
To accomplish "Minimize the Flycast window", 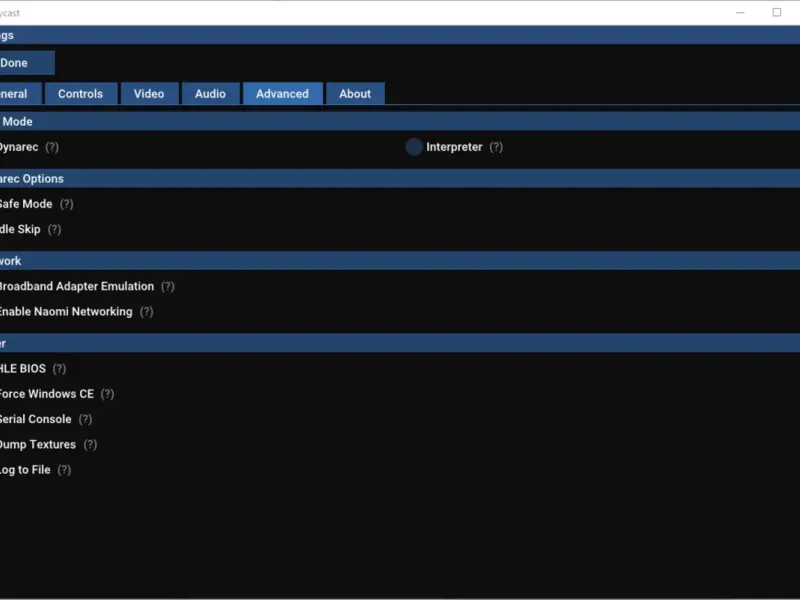I will (740, 12).
